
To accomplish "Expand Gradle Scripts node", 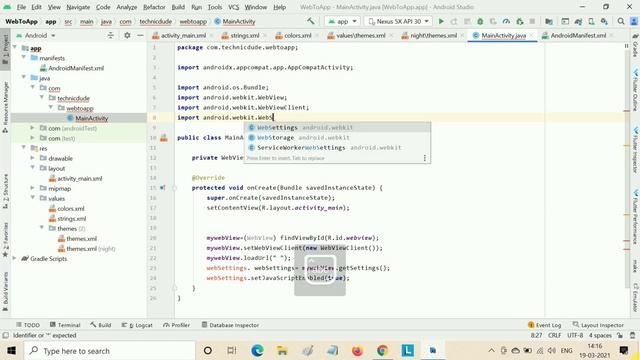I will [15, 258].
